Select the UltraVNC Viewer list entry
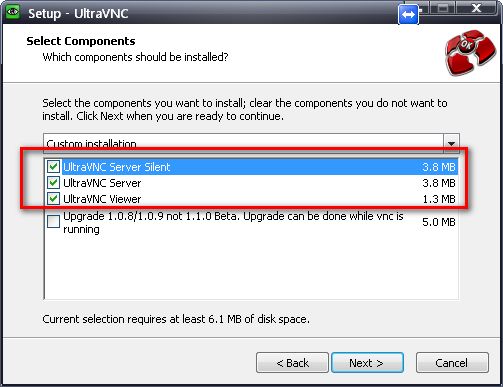Screen dimensions: 503x387 tap(251, 199)
